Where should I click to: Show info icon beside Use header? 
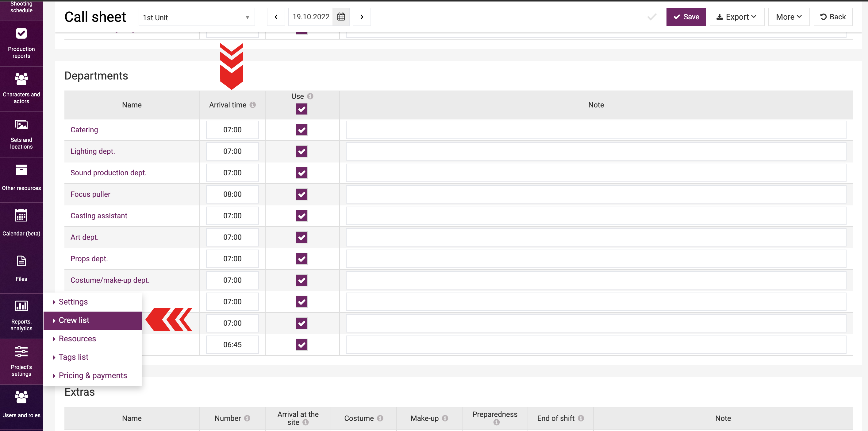coord(310,96)
